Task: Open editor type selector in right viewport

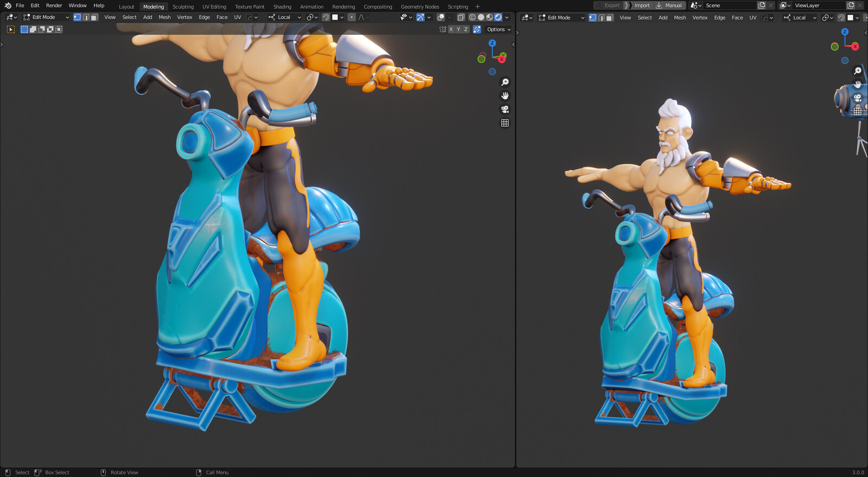Action: (527, 17)
